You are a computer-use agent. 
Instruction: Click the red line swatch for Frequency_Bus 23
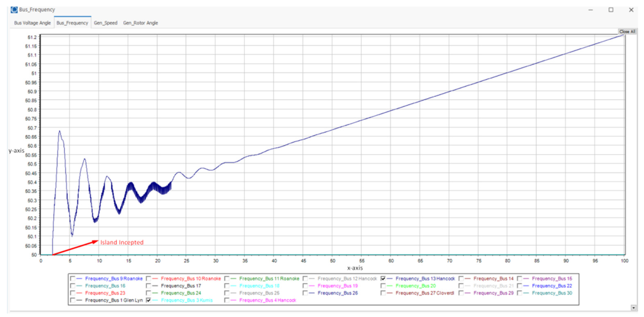(x=79, y=293)
